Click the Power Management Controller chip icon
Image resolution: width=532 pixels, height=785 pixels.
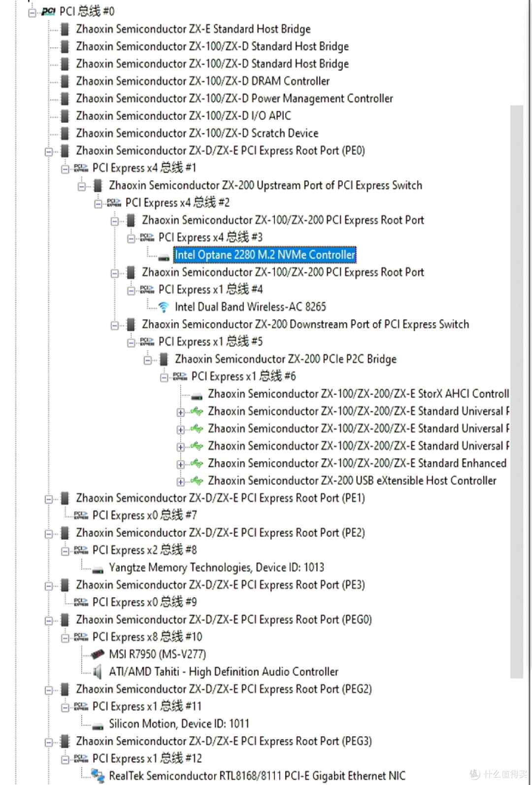coord(65,99)
